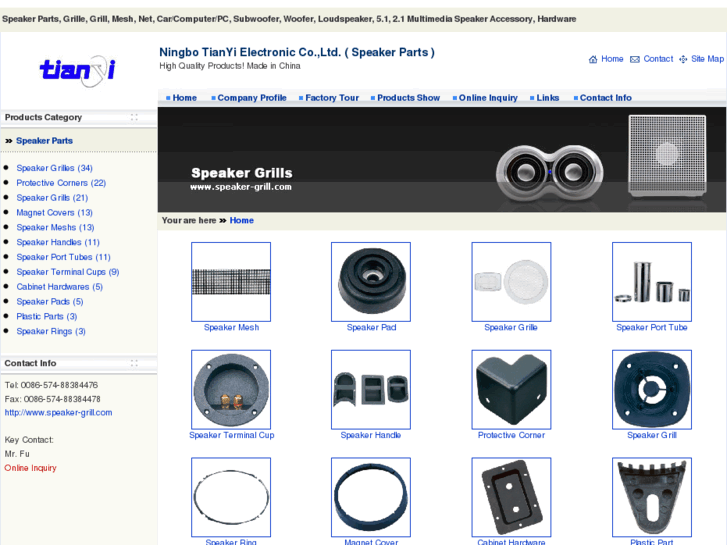727x545 pixels.
Task: Open the Site Map link
Action: pyautogui.click(x=707, y=59)
